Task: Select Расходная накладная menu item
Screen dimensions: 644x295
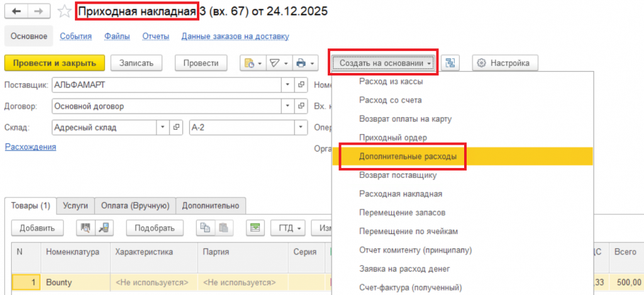Action: click(x=462, y=194)
